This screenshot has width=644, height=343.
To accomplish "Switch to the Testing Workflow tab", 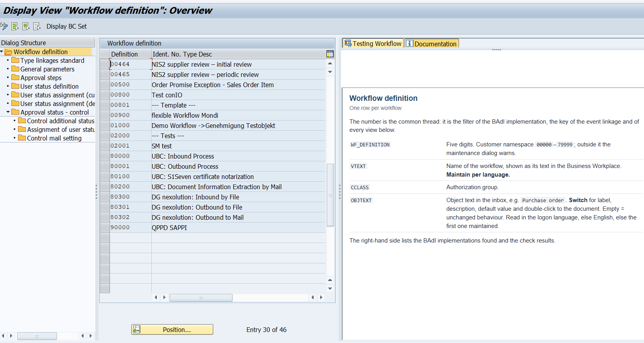I will 373,44.
